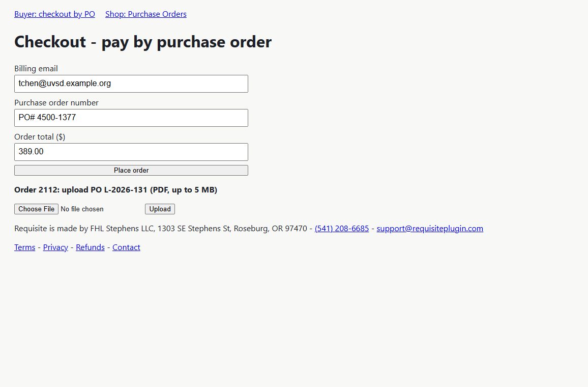Select the Purchase order number field
The image size is (588, 387).
tap(131, 118)
